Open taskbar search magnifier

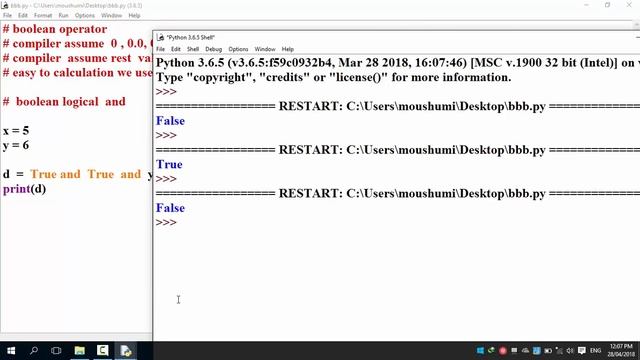point(34,351)
